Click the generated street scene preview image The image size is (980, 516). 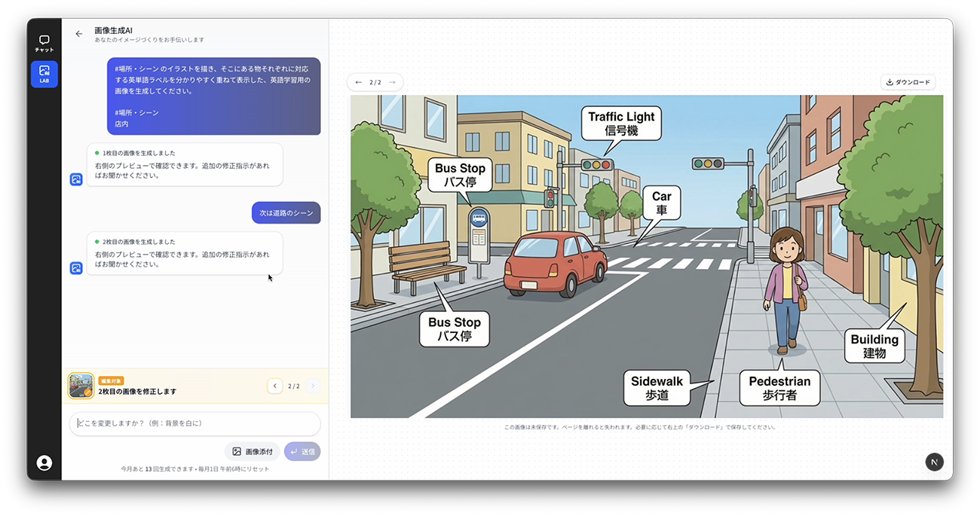pyautogui.click(x=646, y=256)
